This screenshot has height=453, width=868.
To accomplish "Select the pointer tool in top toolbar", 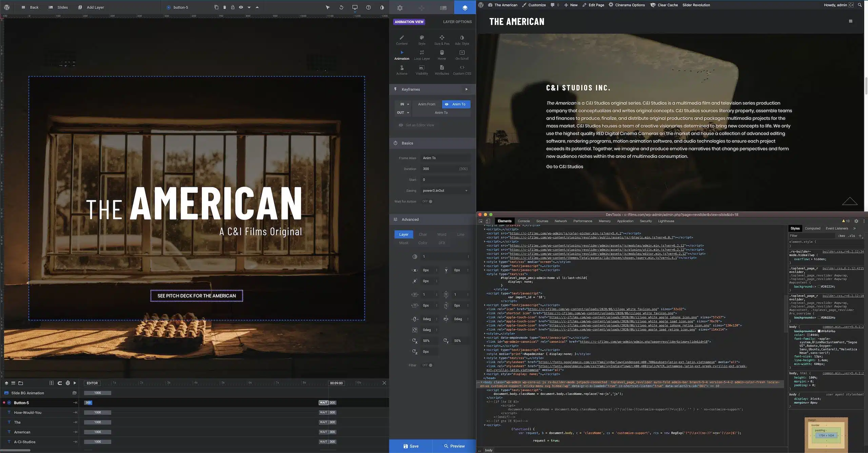I will click(x=328, y=7).
